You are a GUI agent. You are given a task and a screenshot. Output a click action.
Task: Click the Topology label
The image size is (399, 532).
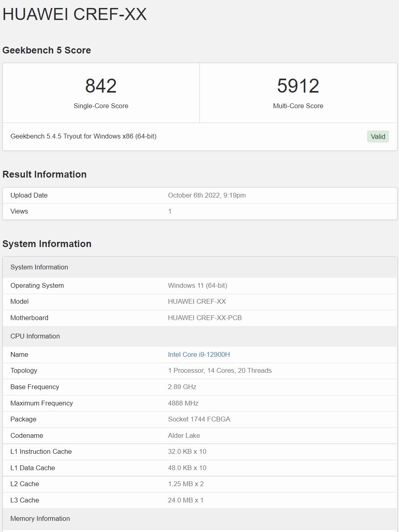point(24,370)
